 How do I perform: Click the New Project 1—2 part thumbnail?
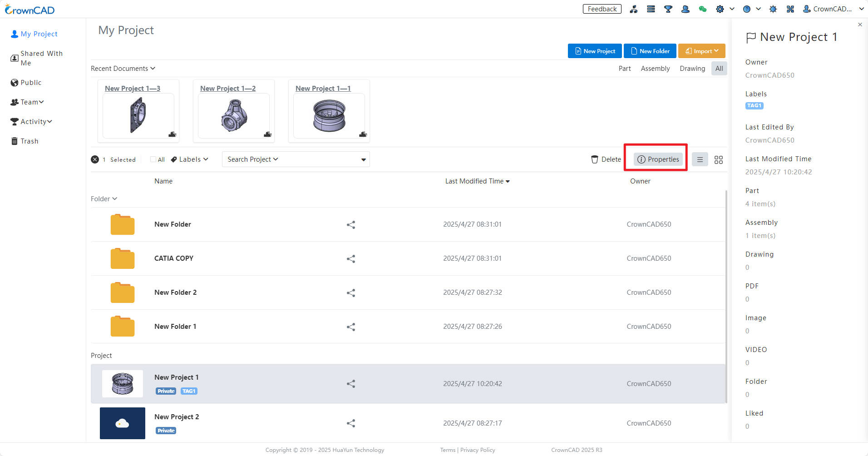(x=234, y=116)
